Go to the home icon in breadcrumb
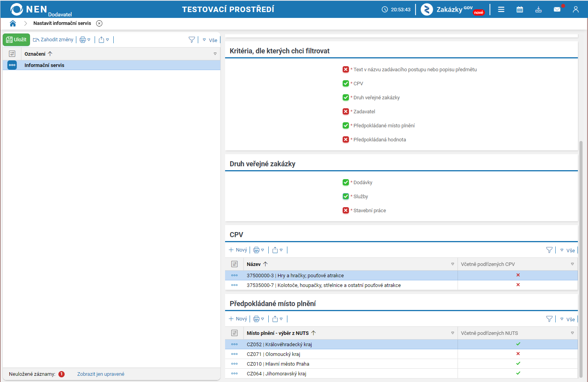Screen dimensions: 588x382 pyautogui.click(x=13, y=23)
